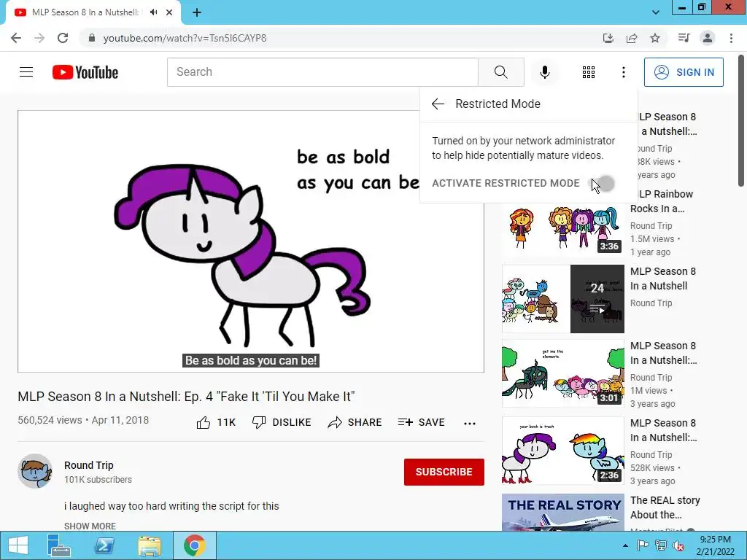Open the YouTube guide hamburger menu
The height and width of the screenshot is (560, 747).
(x=26, y=72)
